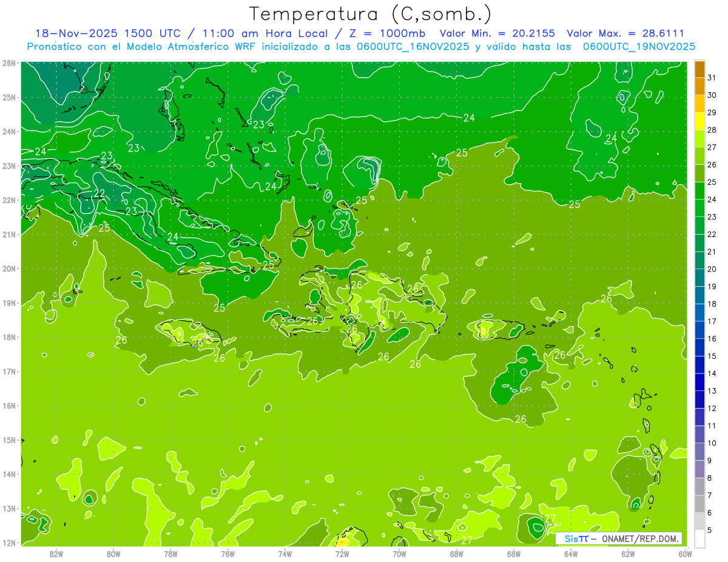The height and width of the screenshot is (562, 728).
Task: Click the "78W" longitude axis label
Action: point(170,554)
